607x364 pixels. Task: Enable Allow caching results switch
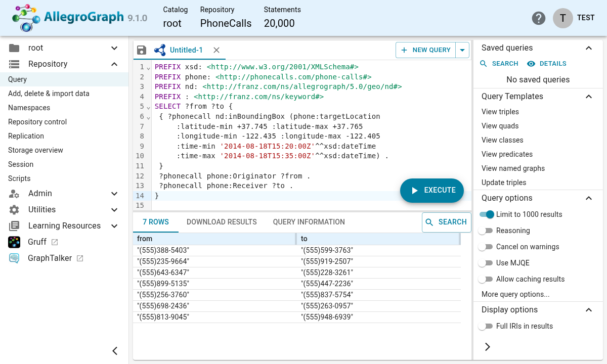point(486,279)
